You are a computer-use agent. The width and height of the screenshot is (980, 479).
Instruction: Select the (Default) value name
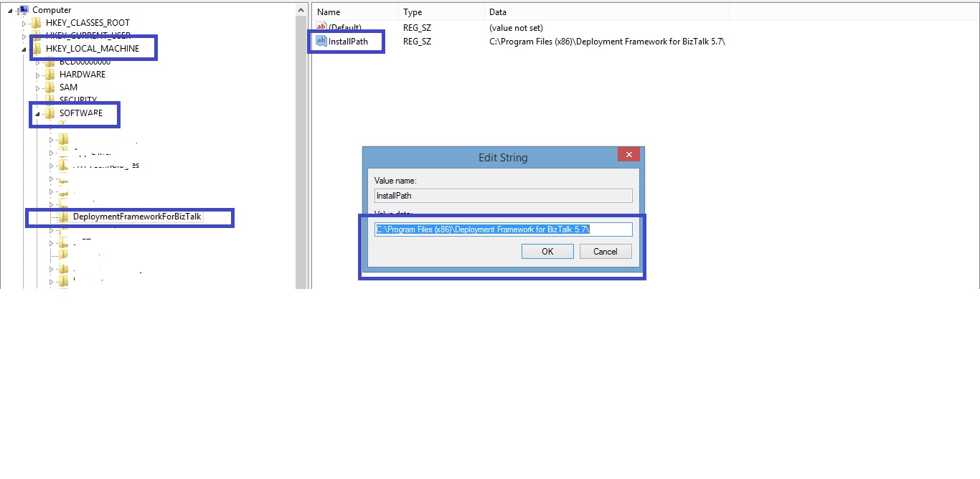click(345, 27)
